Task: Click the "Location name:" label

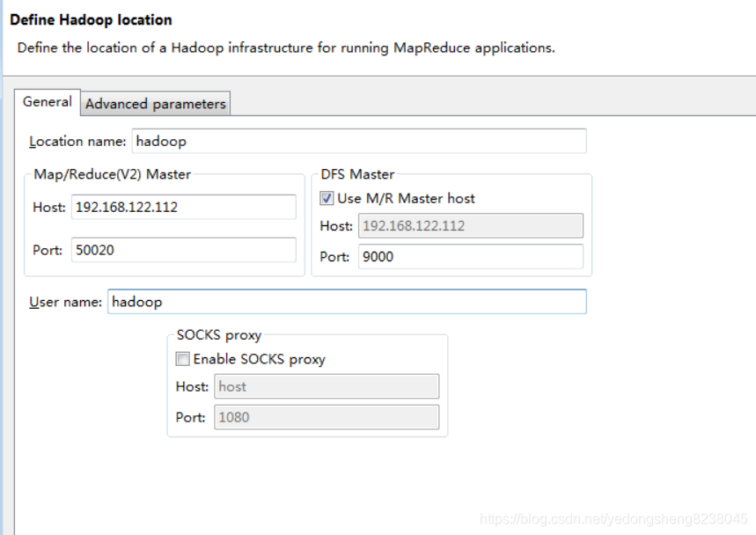Action: pos(77,142)
